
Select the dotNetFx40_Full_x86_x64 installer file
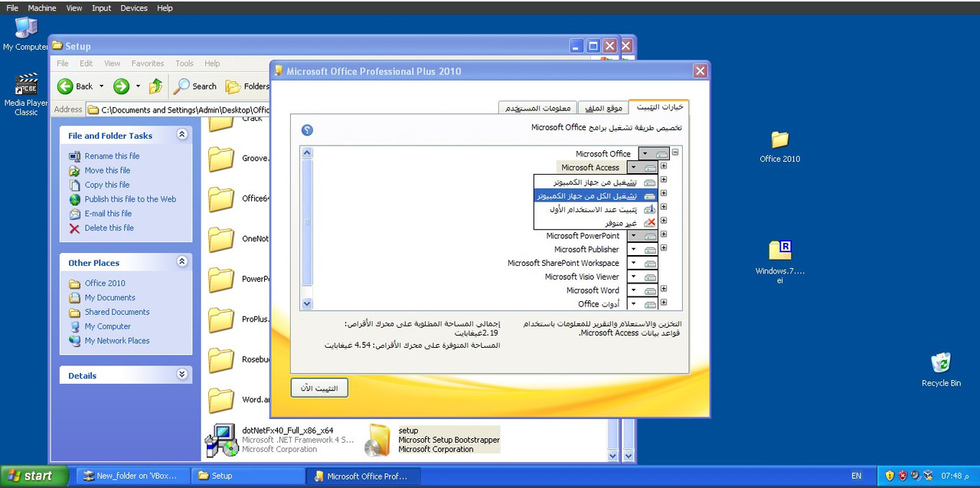tap(280, 440)
